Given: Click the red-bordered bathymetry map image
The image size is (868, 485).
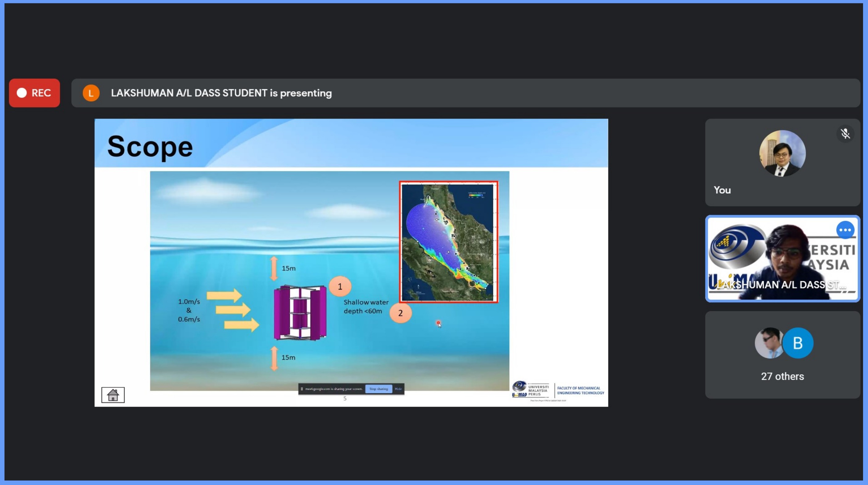Looking at the screenshot, I should pos(448,242).
